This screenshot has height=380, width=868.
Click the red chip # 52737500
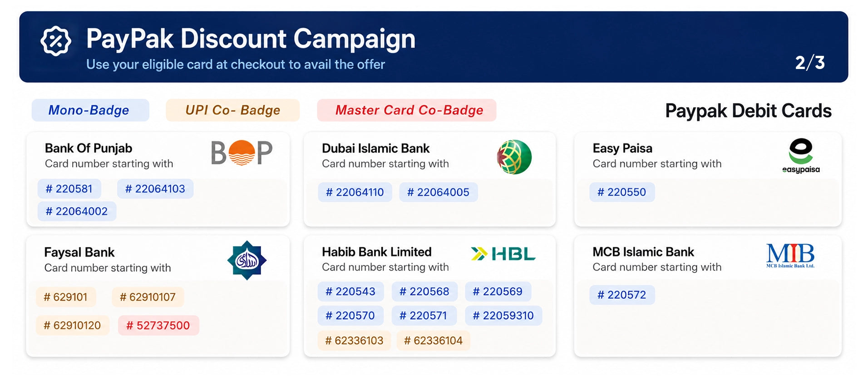coord(158,326)
